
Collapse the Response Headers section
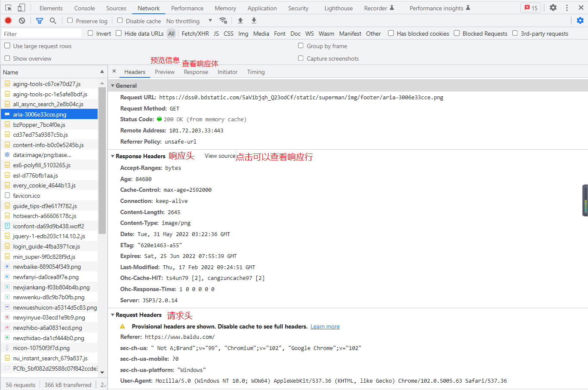[113, 156]
